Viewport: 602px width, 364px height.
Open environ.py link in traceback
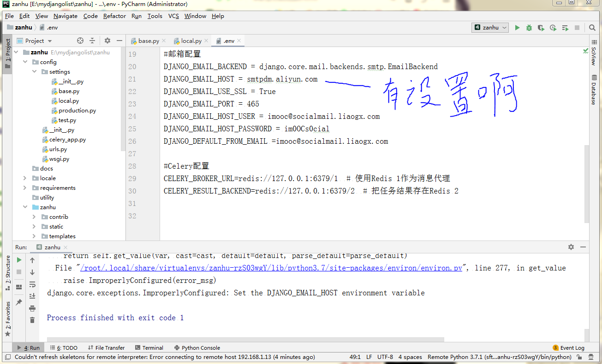pos(272,268)
